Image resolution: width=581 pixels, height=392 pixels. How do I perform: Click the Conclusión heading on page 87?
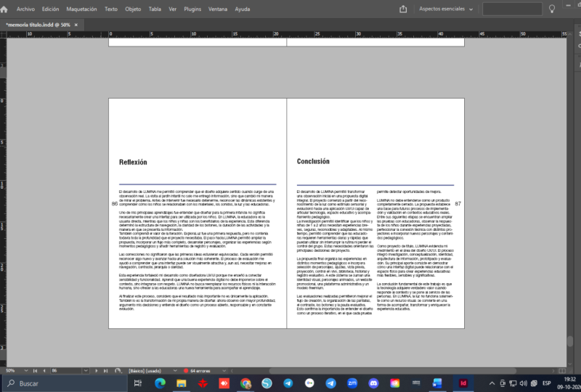click(x=313, y=161)
